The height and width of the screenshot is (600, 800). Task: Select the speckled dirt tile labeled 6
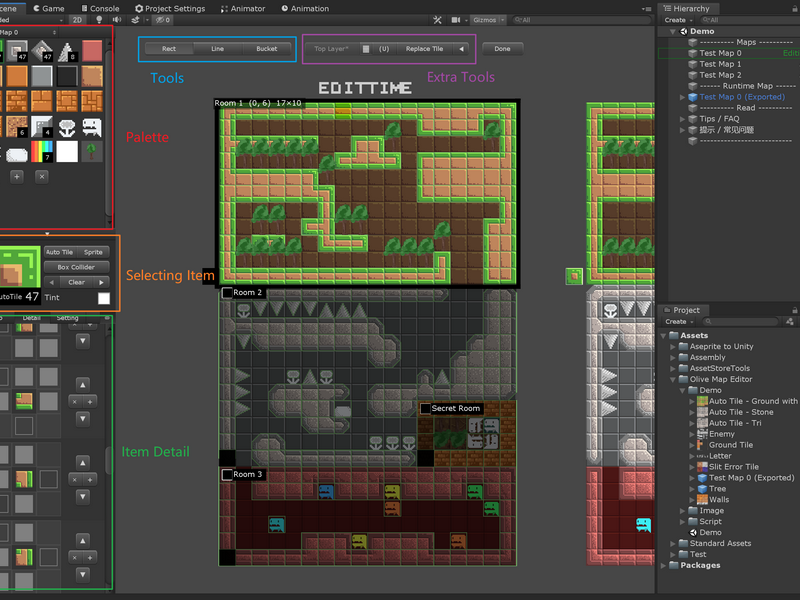tap(17, 127)
